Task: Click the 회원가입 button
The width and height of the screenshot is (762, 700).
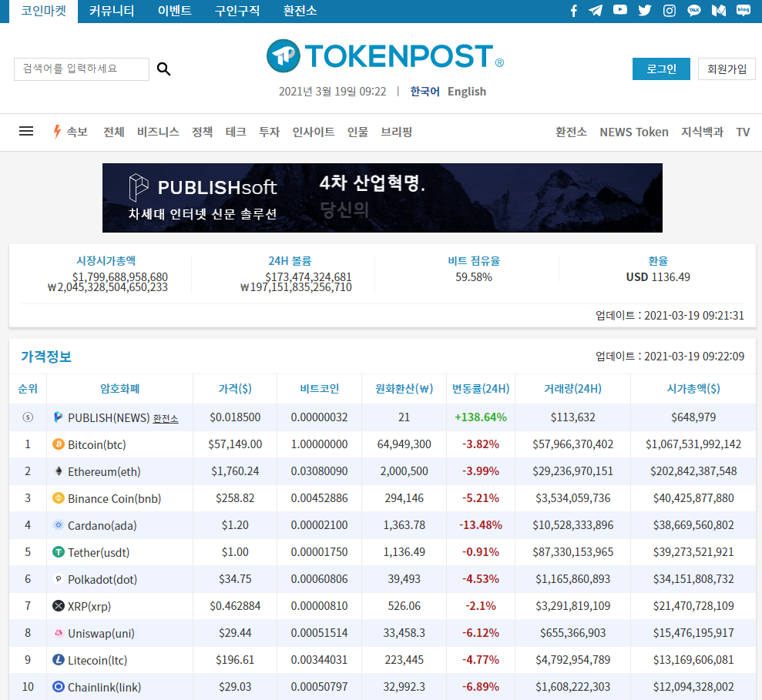Action: [727, 69]
